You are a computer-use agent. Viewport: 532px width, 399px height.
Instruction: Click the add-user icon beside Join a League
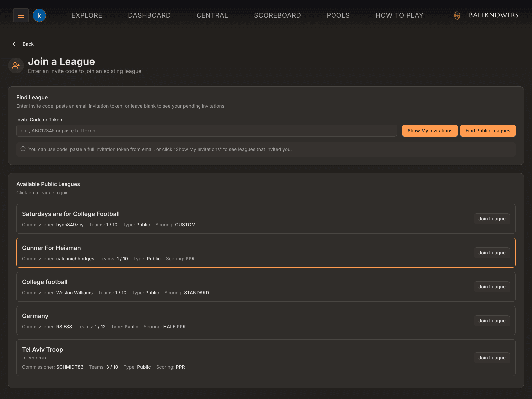16,66
